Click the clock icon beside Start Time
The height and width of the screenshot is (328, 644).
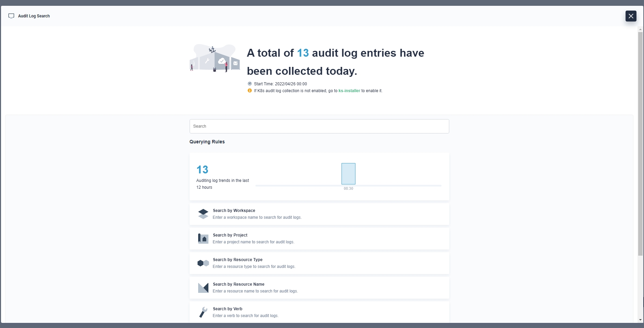[249, 84]
